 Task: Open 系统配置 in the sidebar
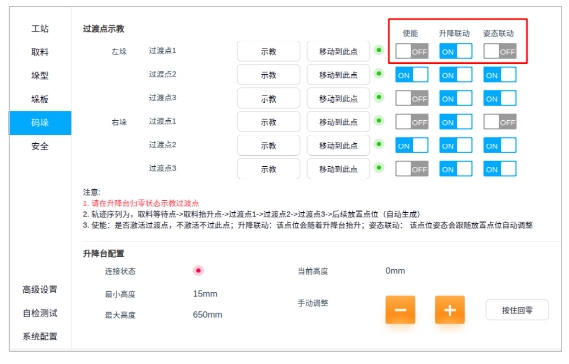[40, 337]
